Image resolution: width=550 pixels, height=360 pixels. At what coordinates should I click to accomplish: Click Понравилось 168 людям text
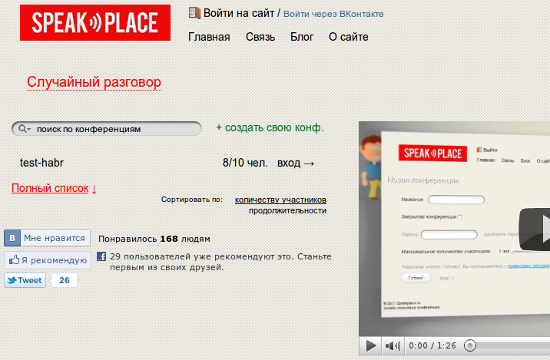(154, 239)
